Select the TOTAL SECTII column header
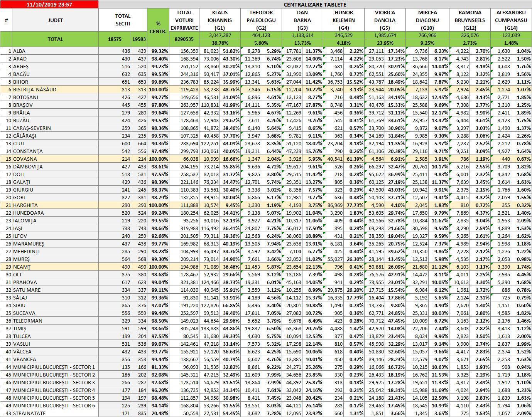 click(123, 20)
